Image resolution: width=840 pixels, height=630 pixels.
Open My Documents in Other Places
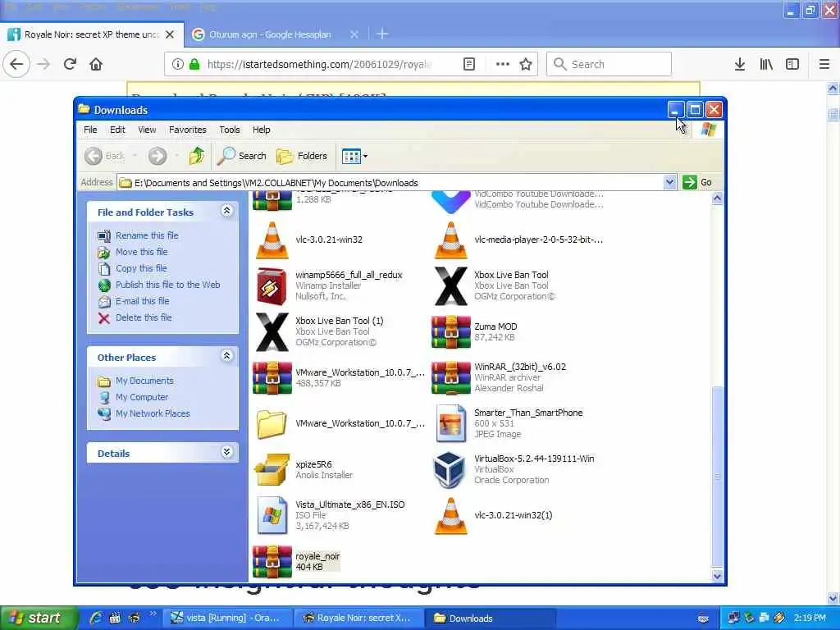144,381
